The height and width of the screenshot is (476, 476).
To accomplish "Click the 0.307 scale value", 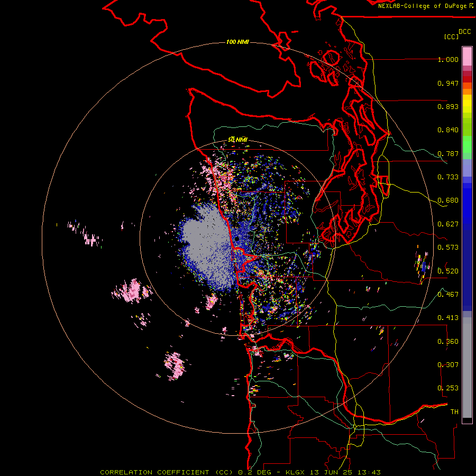I will [448, 364].
